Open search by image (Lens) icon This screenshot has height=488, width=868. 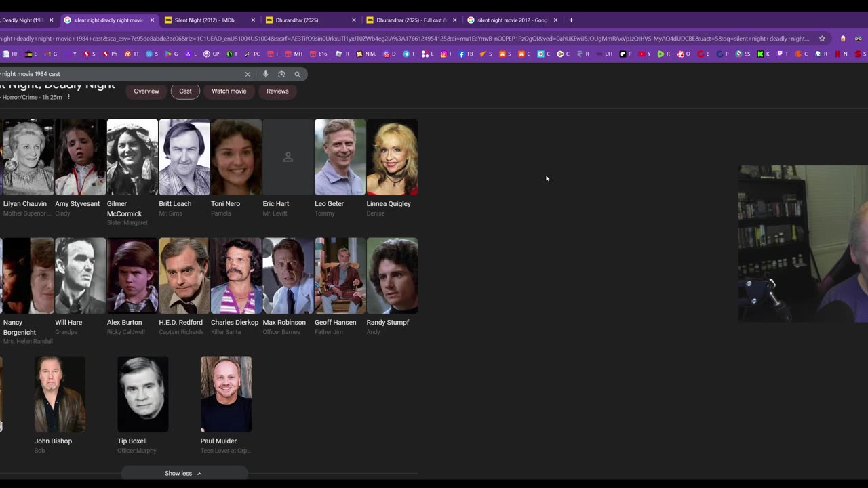tap(281, 74)
